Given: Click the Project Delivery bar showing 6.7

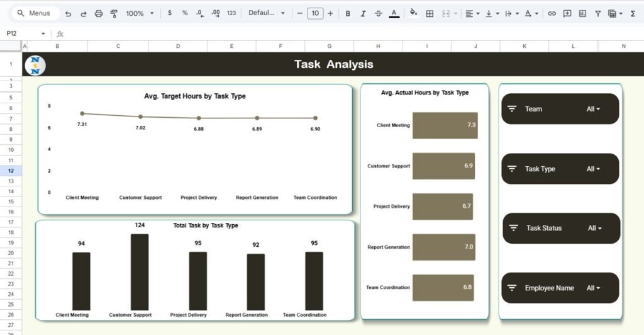Looking at the screenshot, I should 443,207.
